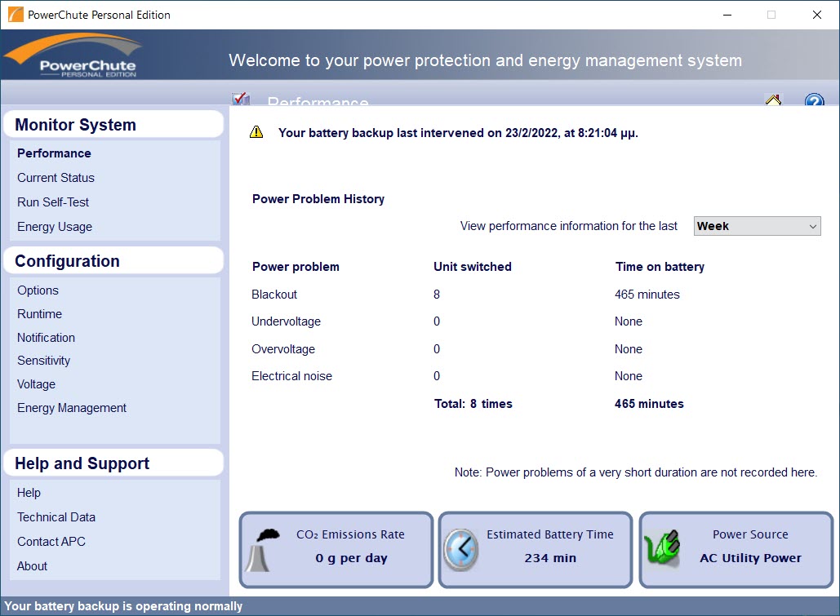Open Sensitivity settings

(x=44, y=361)
